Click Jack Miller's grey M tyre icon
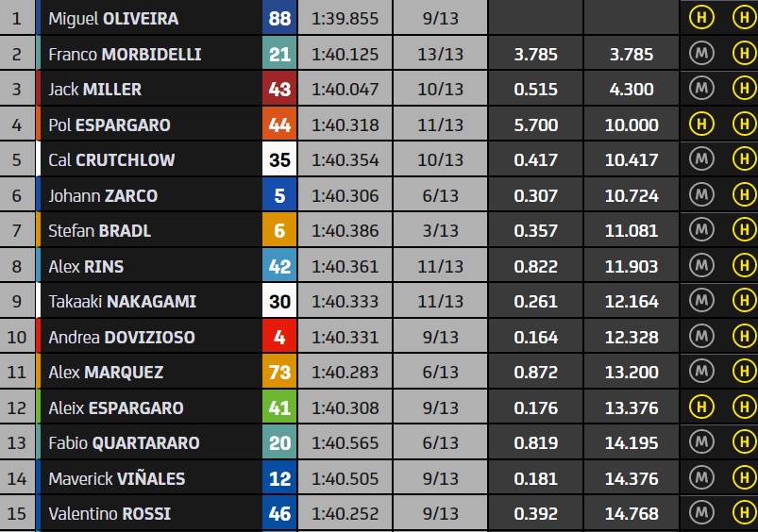Viewport: 758px width, 532px height. (701, 88)
